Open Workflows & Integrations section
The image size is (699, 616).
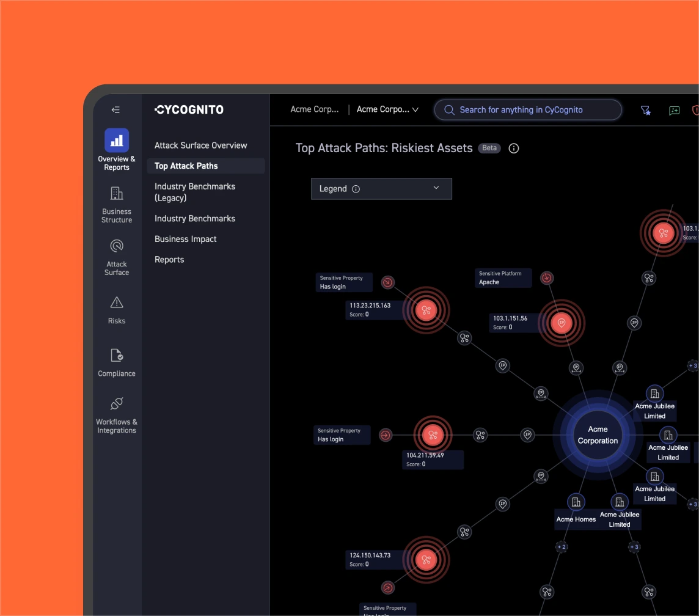pos(117,416)
